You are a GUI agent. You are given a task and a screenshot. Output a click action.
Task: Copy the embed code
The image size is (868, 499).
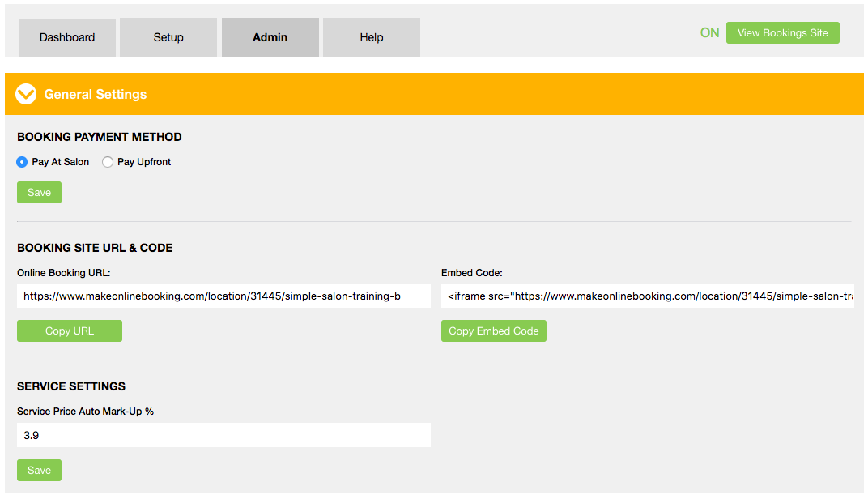494,331
